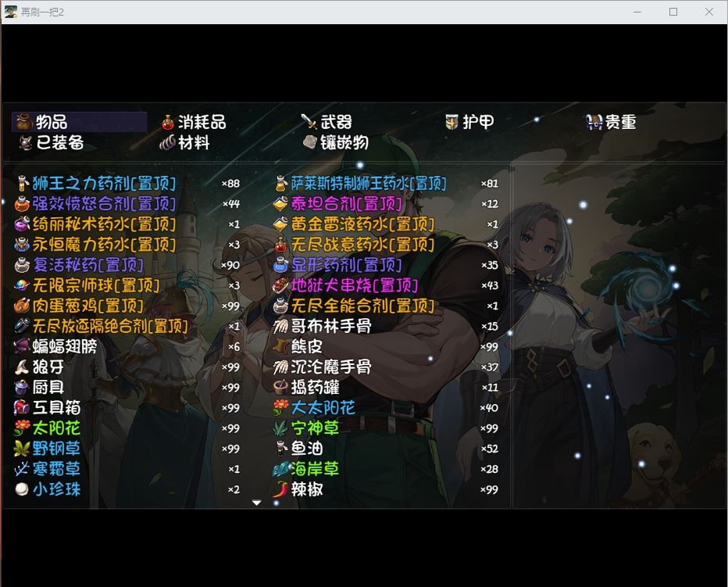Click the 蝙蝠翅膀 wing icon
The height and width of the screenshot is (587, 728).
[22, 346]
